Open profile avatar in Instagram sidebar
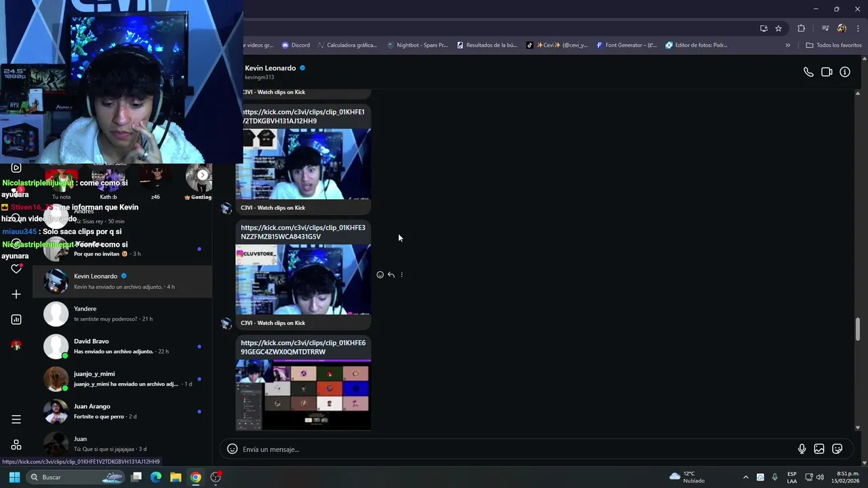 [16, 345]
